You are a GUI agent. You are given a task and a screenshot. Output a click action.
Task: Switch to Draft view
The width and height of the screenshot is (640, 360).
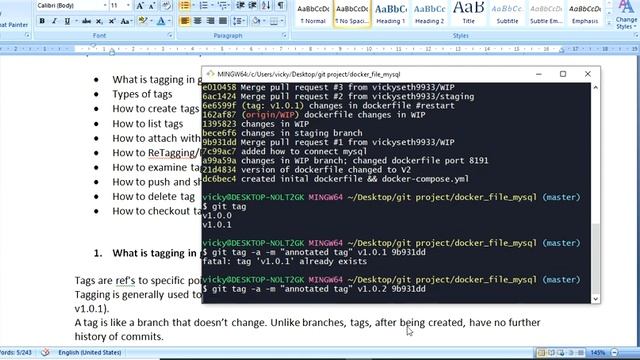580,352
